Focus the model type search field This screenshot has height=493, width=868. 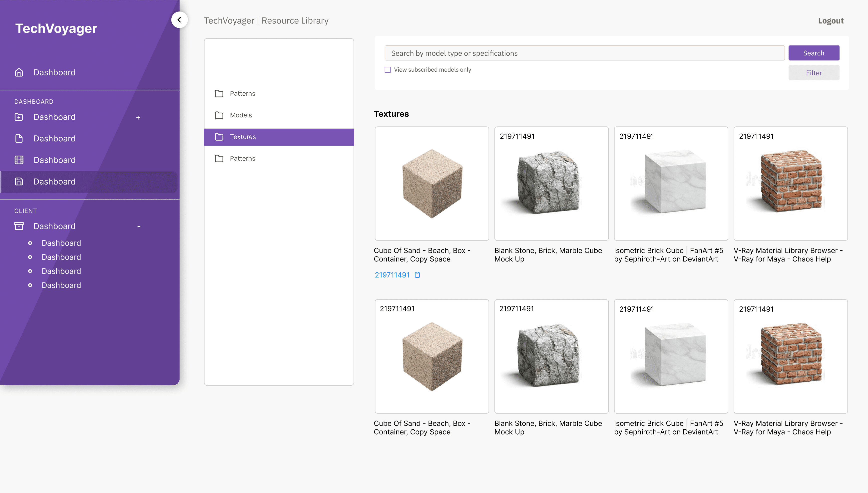click(x=584, y=53)
